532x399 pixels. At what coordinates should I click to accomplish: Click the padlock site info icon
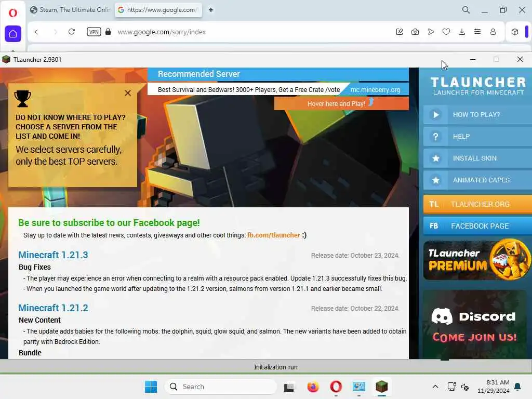(x=108, y=32)
